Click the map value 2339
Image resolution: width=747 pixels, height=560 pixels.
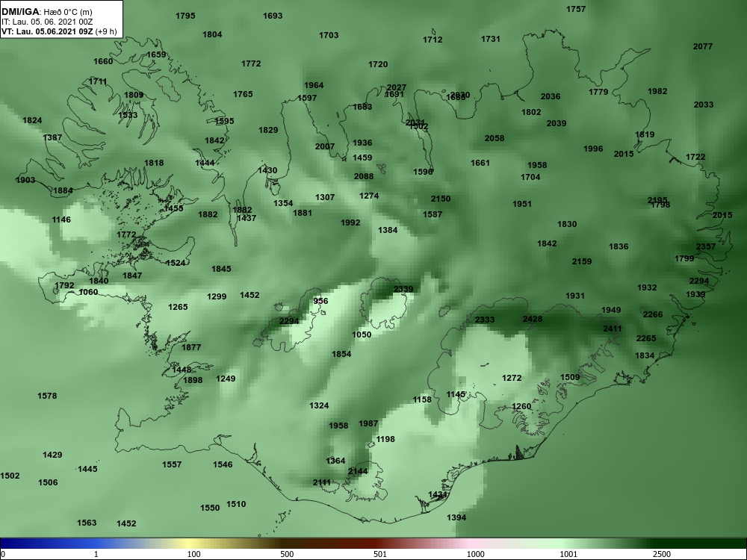[x=403, y=289]
